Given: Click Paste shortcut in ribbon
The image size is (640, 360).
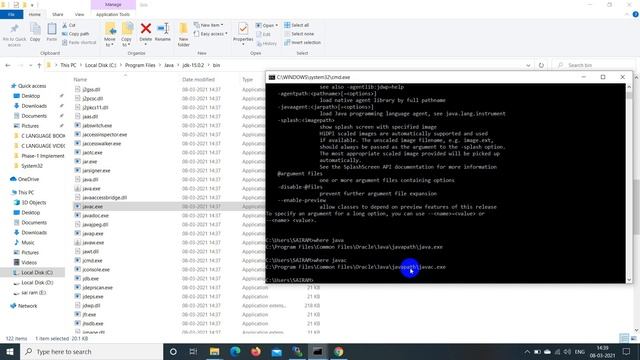Looking at the screenshot, I should point(79,42).
